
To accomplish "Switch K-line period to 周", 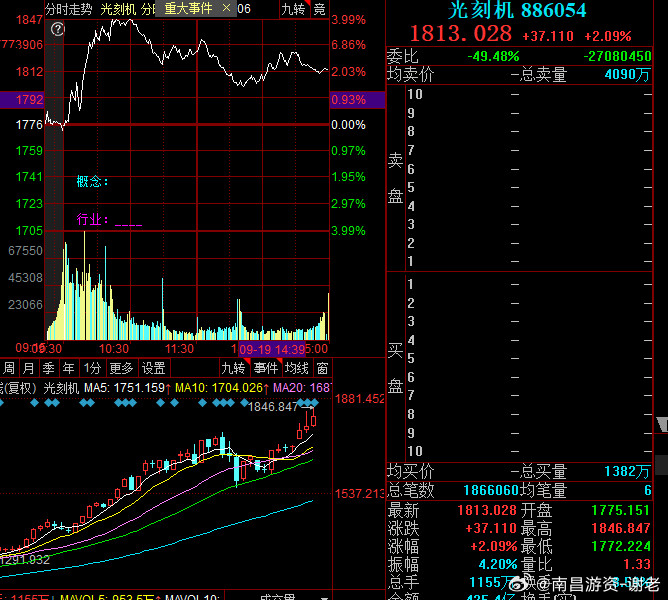I will point(9,368).
